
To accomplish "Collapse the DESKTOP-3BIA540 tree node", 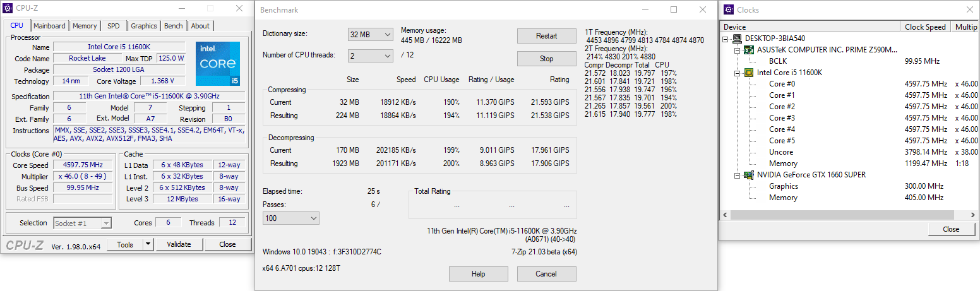I will tap(726, 39).
